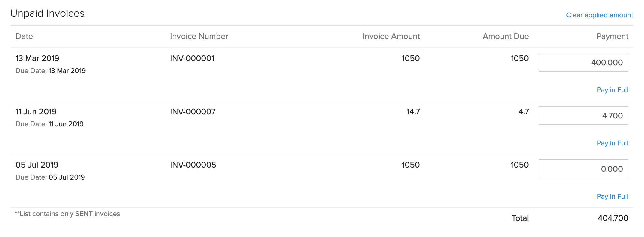644x237 pixels.
Task: Open invoice INV-000001
Action: [x=192, y=58]
